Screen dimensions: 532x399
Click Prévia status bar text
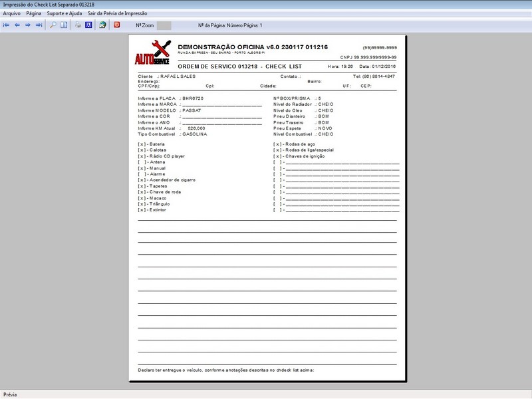(x=10, y=394)
